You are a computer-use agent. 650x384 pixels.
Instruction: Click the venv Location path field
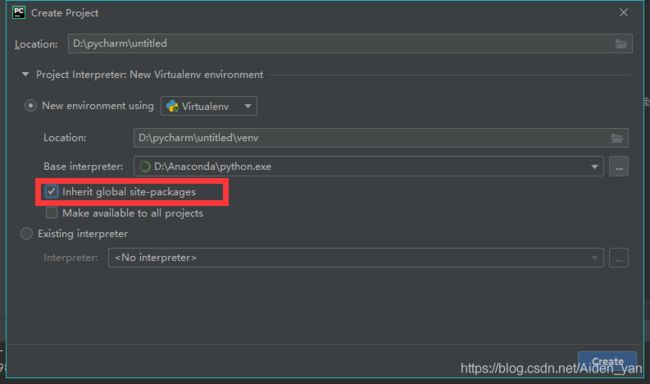coord(381,138)
